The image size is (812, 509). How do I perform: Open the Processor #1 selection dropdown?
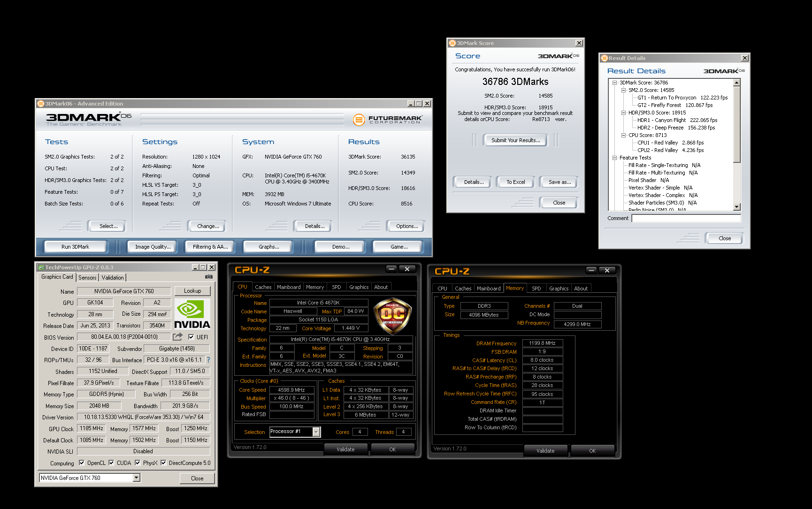[316, 432]
